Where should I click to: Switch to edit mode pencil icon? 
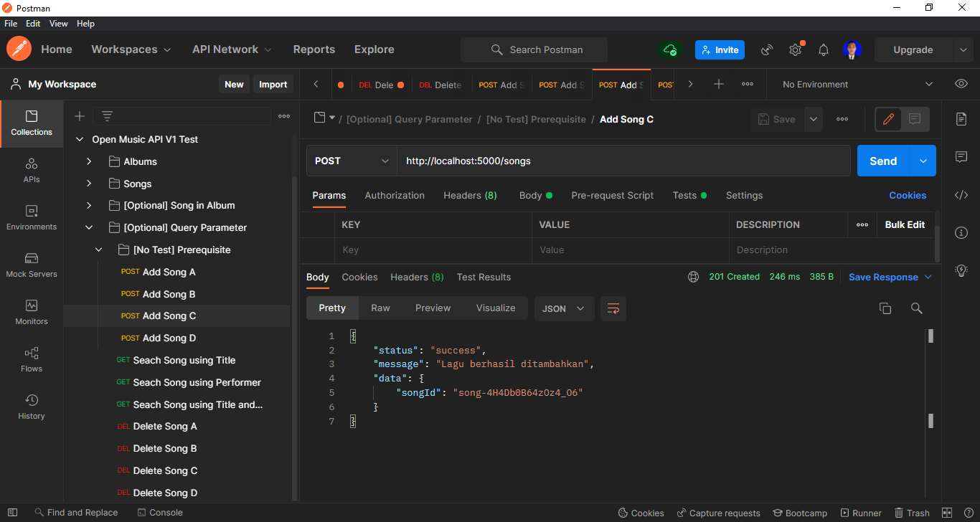coord(888,119)
